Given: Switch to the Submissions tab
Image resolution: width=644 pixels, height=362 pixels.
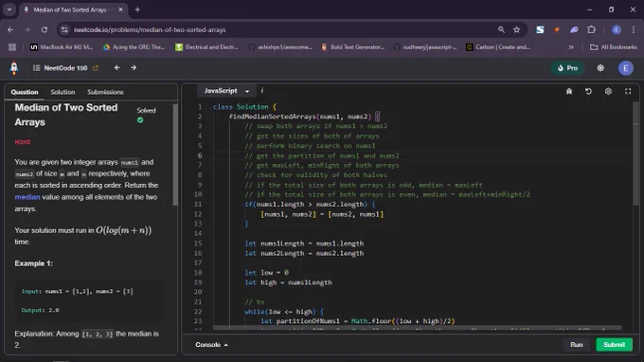Looking at the screenshot, I should tap(105, 92).
